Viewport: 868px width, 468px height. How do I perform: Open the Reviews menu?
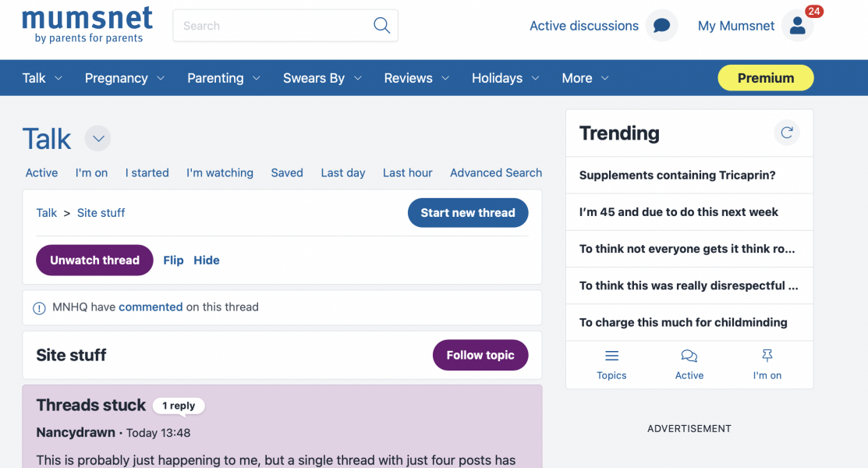[416, 77]
